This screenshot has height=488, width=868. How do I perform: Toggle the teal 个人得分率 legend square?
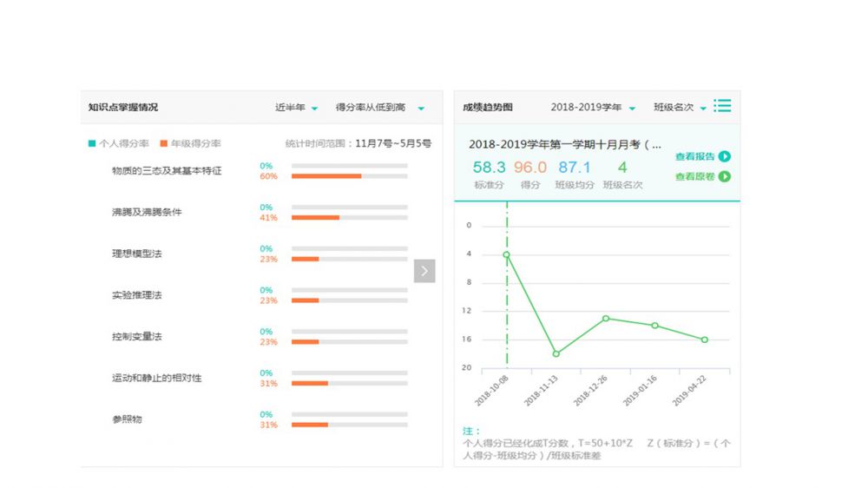(92, 143)
